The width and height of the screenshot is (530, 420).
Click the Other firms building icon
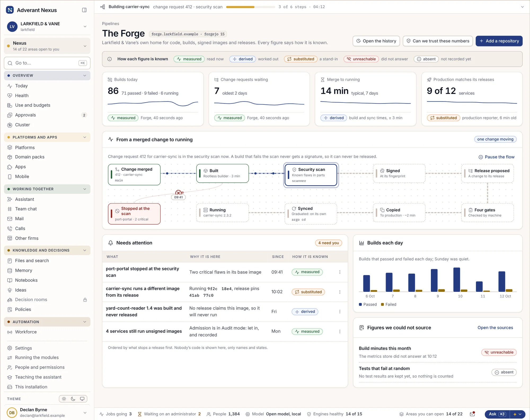[10, 238]
